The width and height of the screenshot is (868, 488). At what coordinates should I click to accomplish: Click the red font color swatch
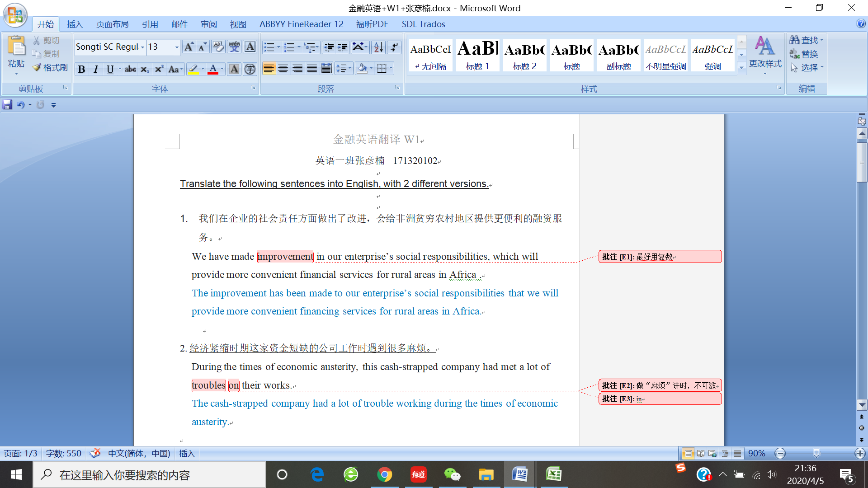213,69
